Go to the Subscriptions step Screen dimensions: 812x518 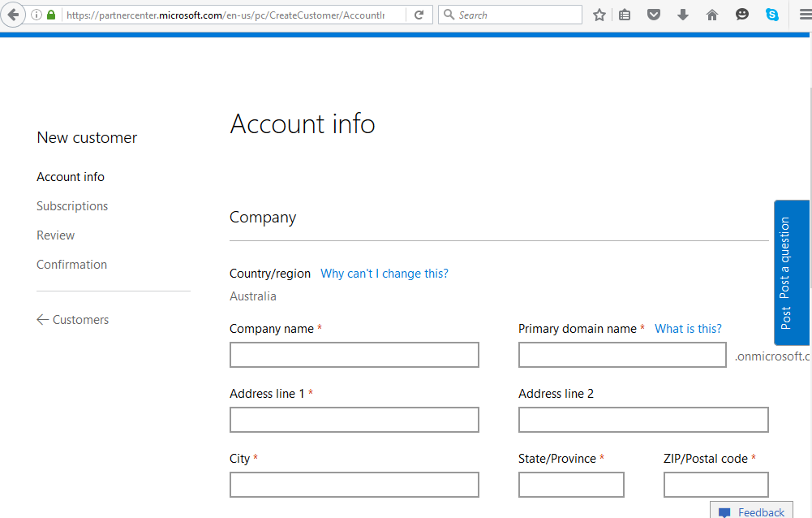[x=72, y=206]
